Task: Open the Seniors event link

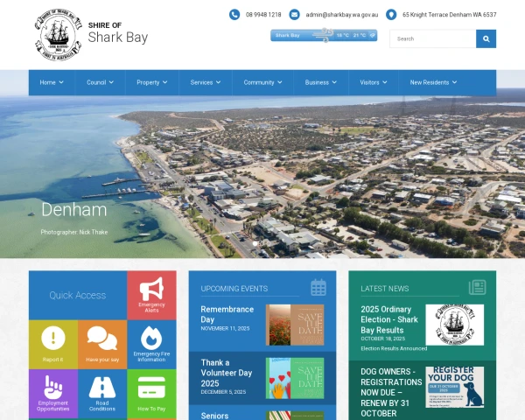Action: pyautogui.click(x=214, y=416)
